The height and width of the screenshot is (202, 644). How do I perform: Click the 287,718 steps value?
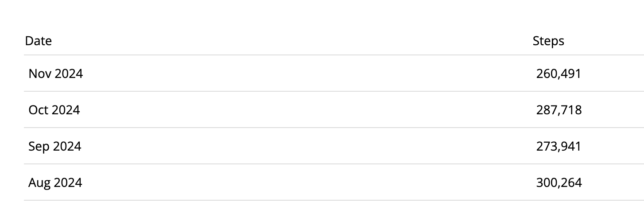559,110
